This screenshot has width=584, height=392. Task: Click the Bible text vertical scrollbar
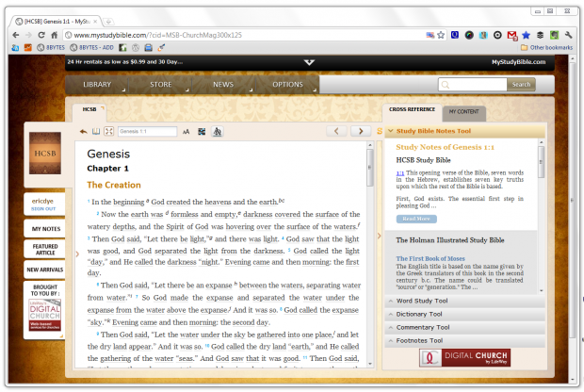tap(370, 254)
